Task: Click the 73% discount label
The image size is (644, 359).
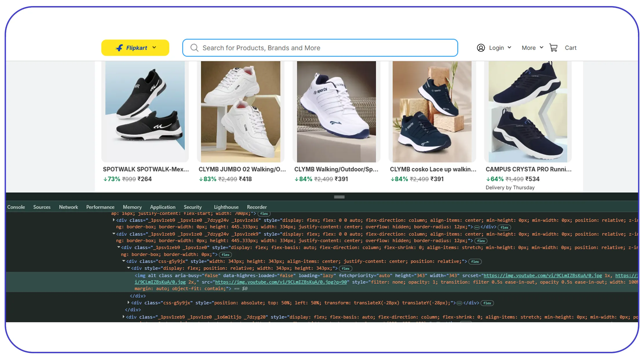Action: point(112,179)
